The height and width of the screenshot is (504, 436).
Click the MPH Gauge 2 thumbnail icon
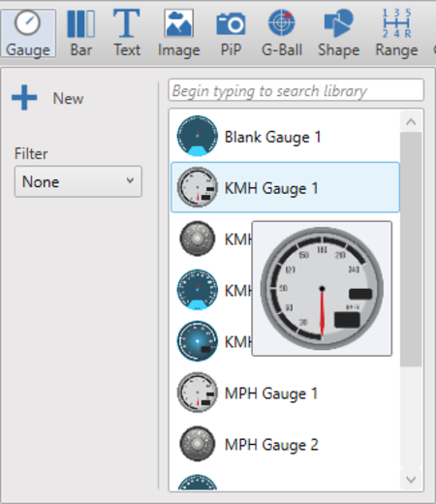click(198, 444)
